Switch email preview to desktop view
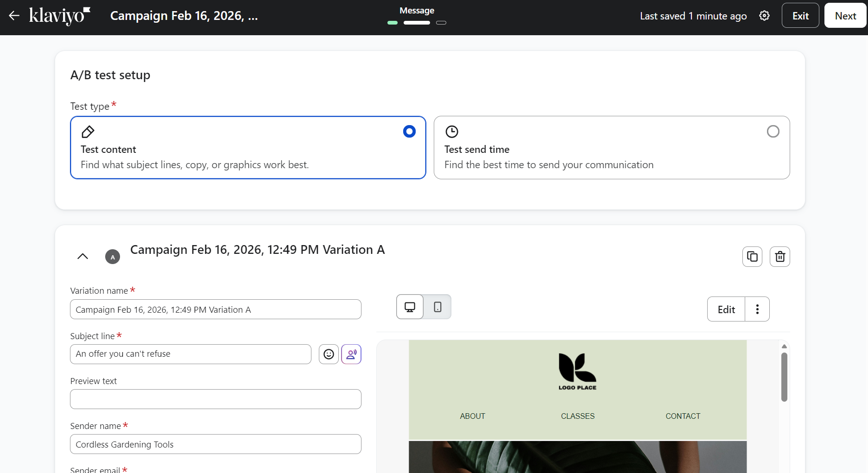 409,306
